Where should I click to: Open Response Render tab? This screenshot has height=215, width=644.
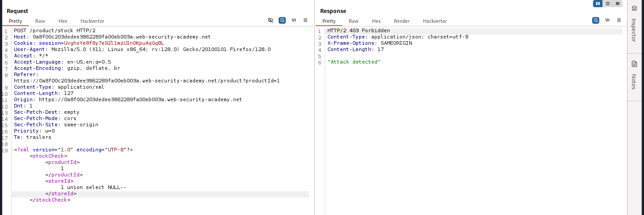click(402, 21)
